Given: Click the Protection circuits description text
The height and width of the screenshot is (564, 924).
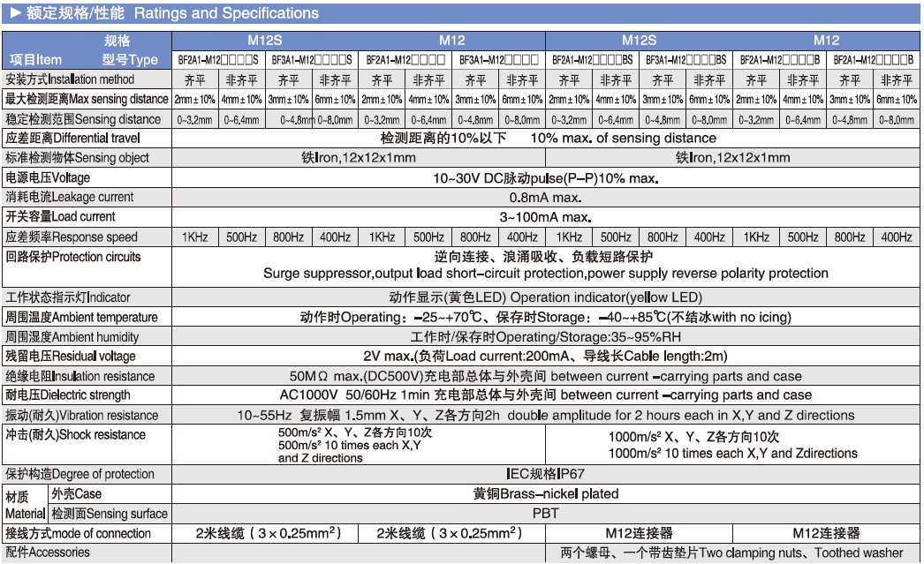Looking at the screenshot, I should (545, 266).
